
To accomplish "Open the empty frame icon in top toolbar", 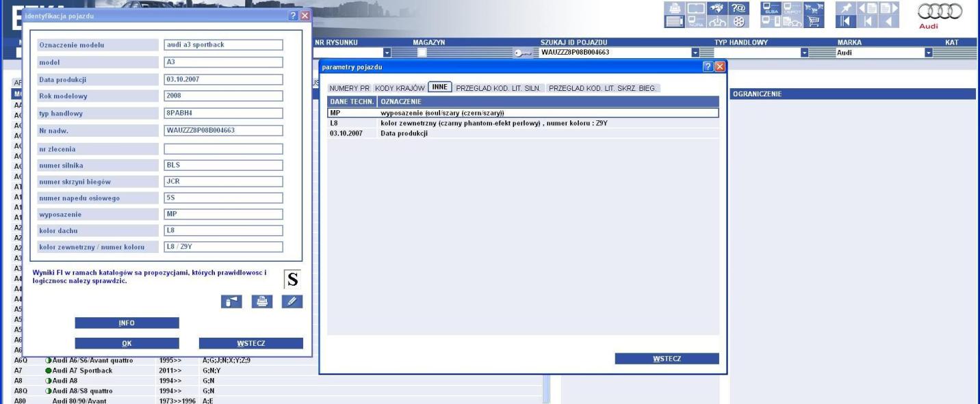I will pyautogui.click(x=696, y=8).
